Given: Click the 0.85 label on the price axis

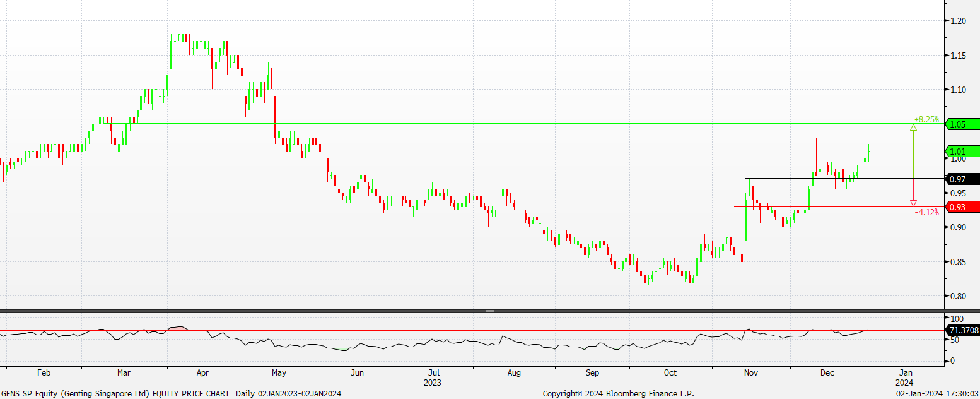Looking at the screenshot, I should click(957, 262).
